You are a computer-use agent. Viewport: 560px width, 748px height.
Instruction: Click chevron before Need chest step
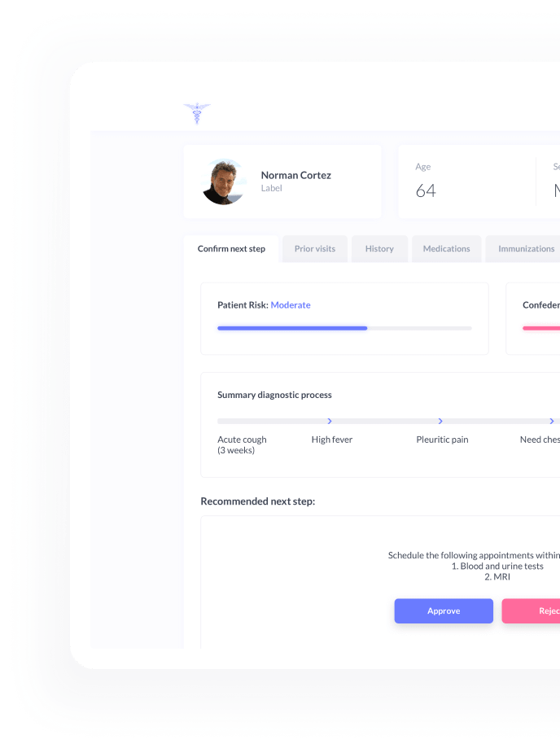click(552, 422)
